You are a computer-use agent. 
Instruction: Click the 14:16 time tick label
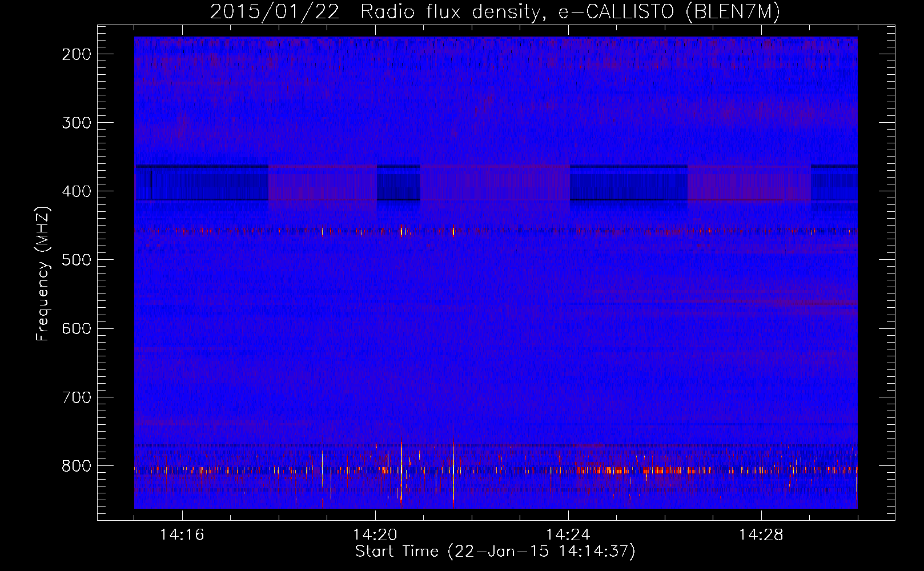pos(182,535)
